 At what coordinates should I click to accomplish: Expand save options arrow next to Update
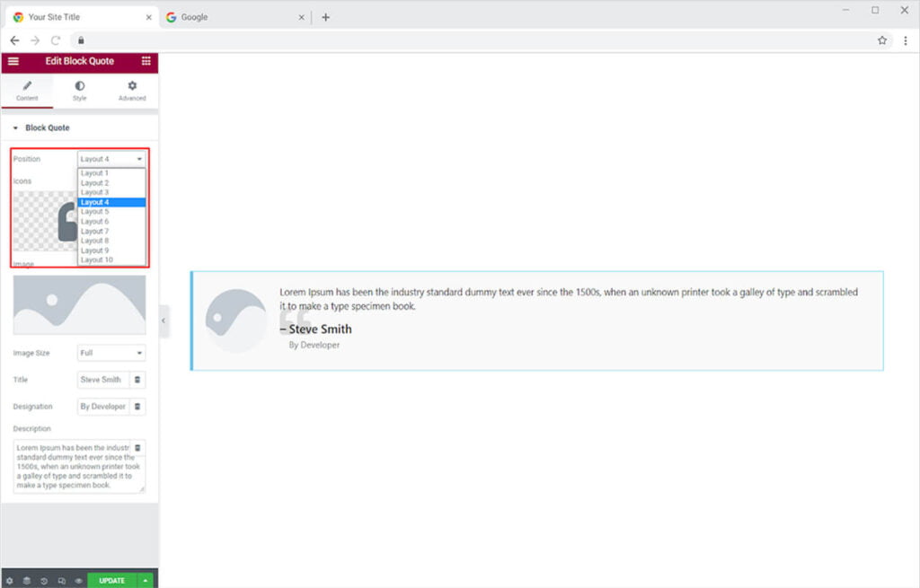[146, 581]
